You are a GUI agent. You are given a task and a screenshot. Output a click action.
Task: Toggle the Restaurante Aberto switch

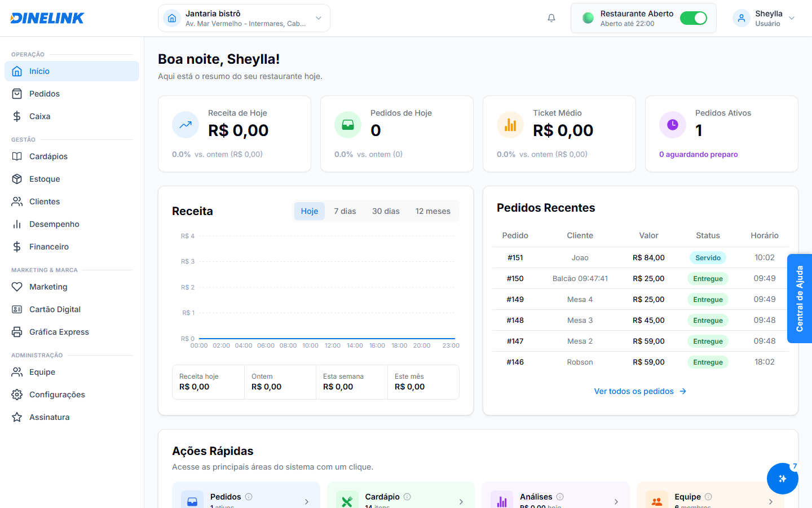[694, 18]
